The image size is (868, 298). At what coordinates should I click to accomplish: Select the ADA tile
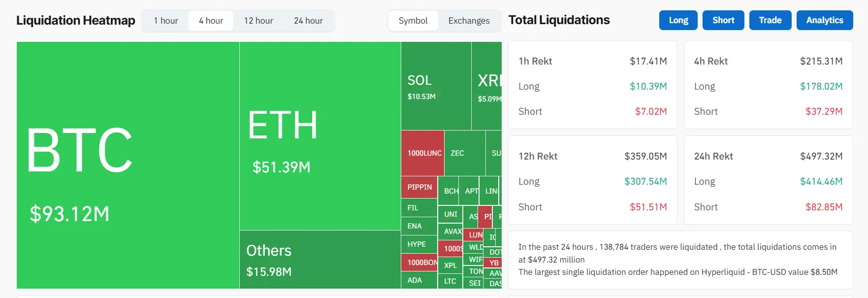click(x=418, y=281)
